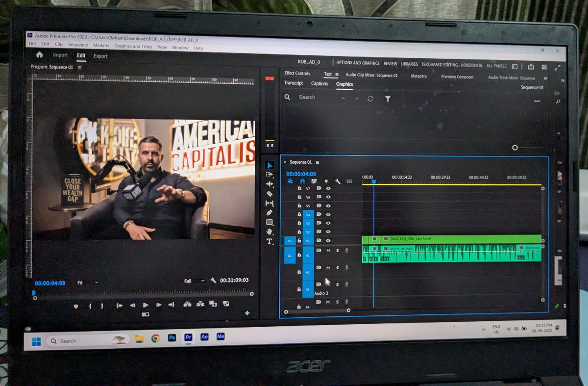Image resolution: width=588 pixels, height=386 pixels.
Task: Open the workspaces layout icon
Action: click(x=514, y=66)
